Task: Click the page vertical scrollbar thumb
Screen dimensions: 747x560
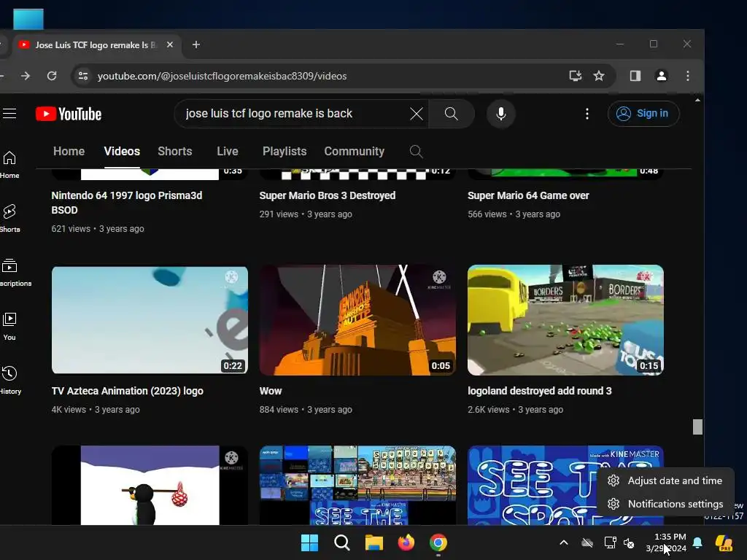Action: click(x=697, y=427)
